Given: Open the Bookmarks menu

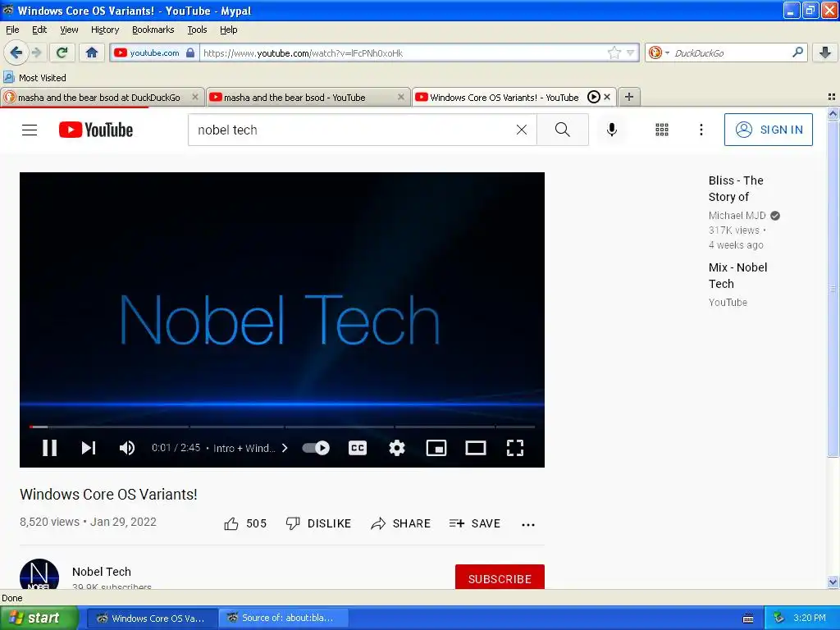Looking at the screenshot, I should coord(153,30).
